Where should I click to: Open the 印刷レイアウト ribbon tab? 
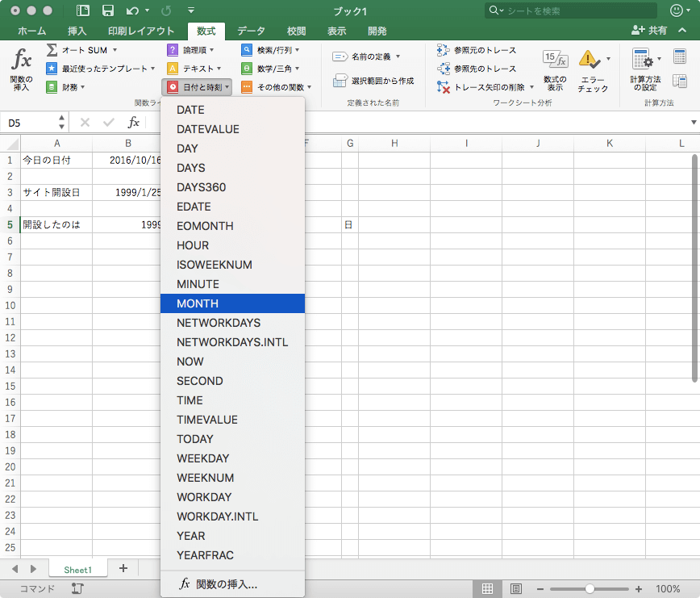click(x=141, y=31)
